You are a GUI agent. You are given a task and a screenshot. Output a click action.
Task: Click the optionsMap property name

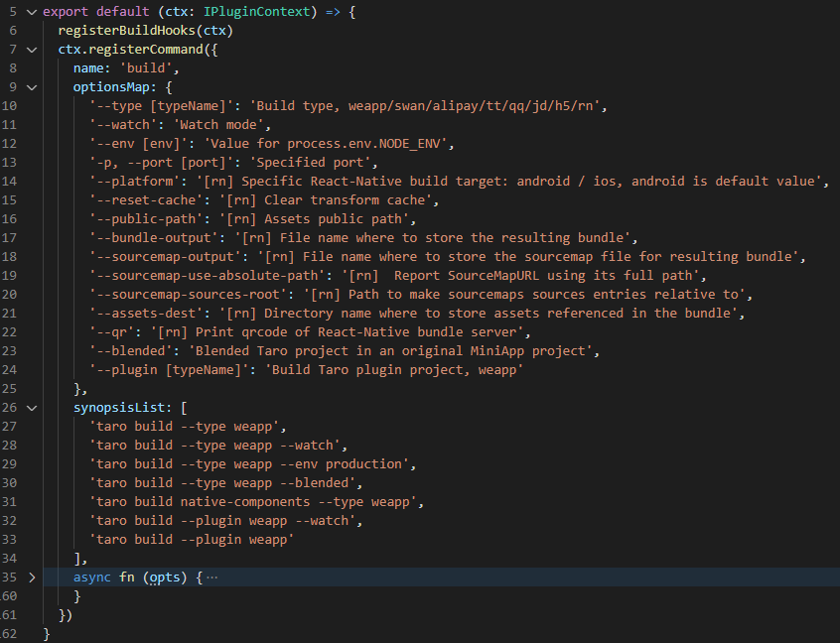pos(111,87)
